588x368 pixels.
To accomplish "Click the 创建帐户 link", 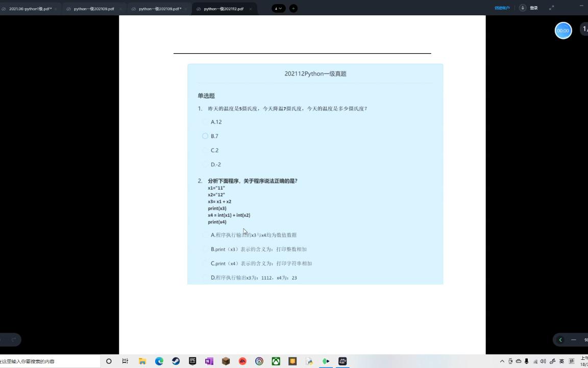I will (x=502, y=8).
